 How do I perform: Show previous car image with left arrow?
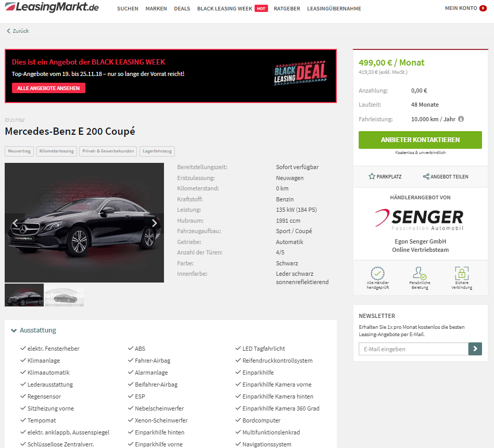[x=15, y=223]
